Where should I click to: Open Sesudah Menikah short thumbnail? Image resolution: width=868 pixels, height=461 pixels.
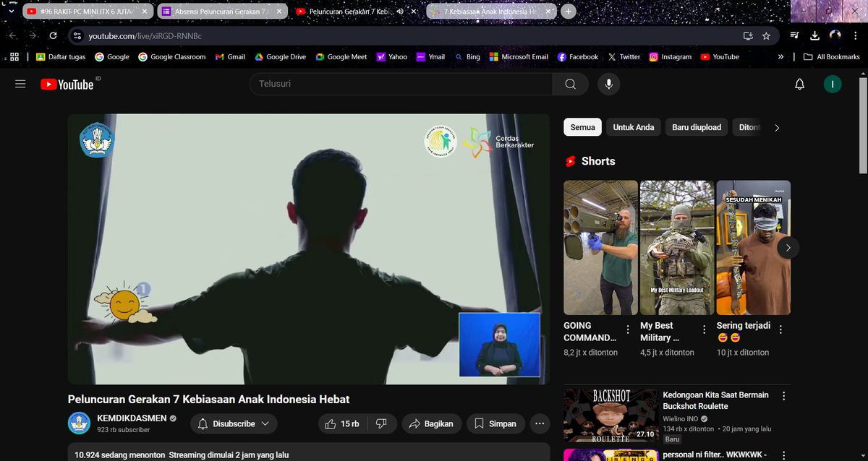(x=753, y=247)
